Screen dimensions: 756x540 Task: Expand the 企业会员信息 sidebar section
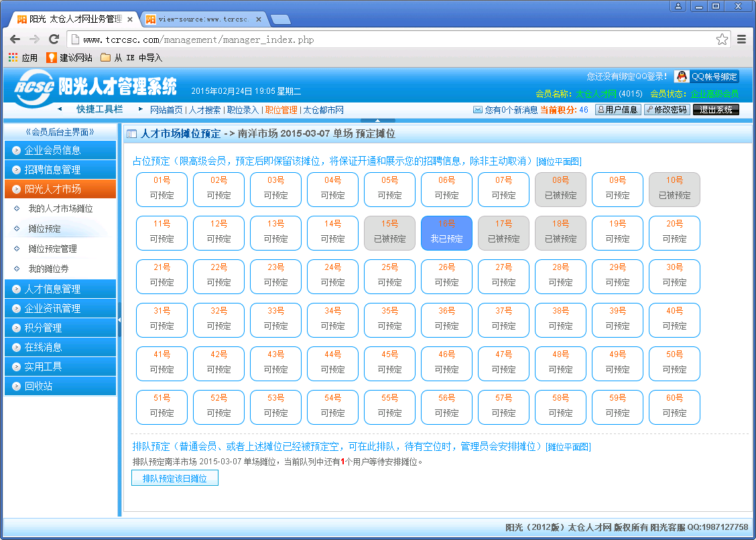pos(60,150)
